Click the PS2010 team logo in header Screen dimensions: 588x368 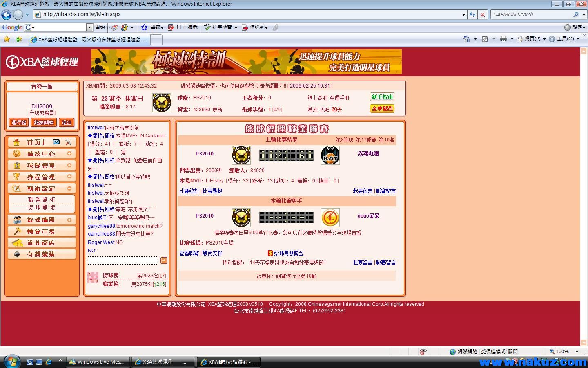[161, 103]
